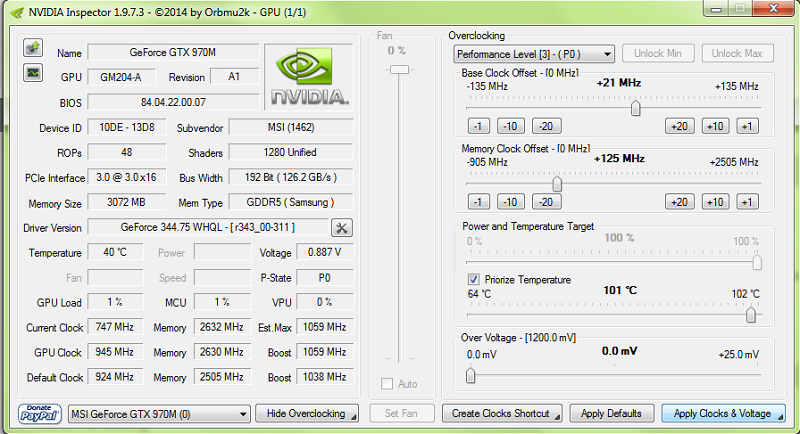Click the Unlock Max button
The height and width of the screenshot is (434, 800).
tap(737, 54)
